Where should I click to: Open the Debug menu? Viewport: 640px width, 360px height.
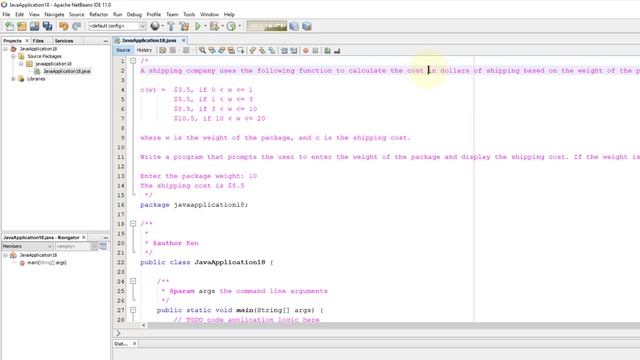(x=134, y=14)
